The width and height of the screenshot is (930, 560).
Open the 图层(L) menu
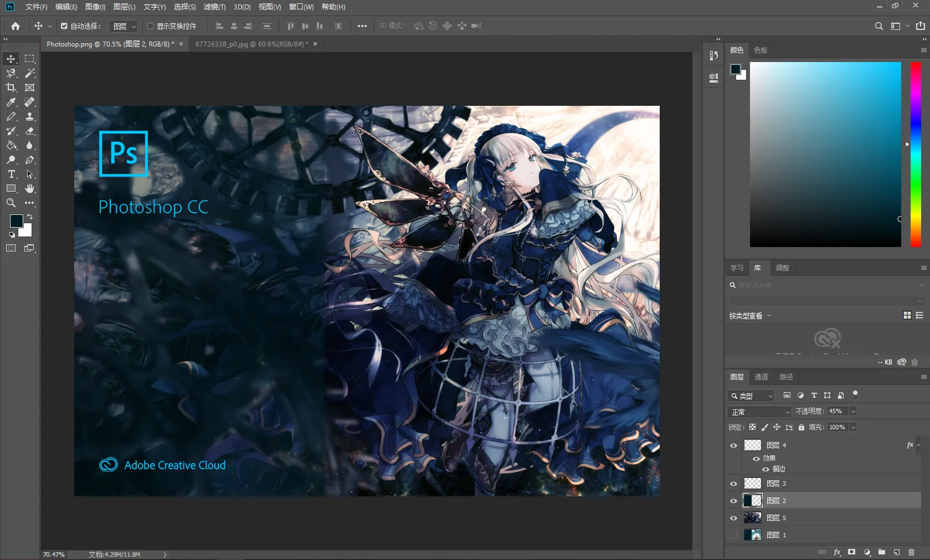coord(124,7)
